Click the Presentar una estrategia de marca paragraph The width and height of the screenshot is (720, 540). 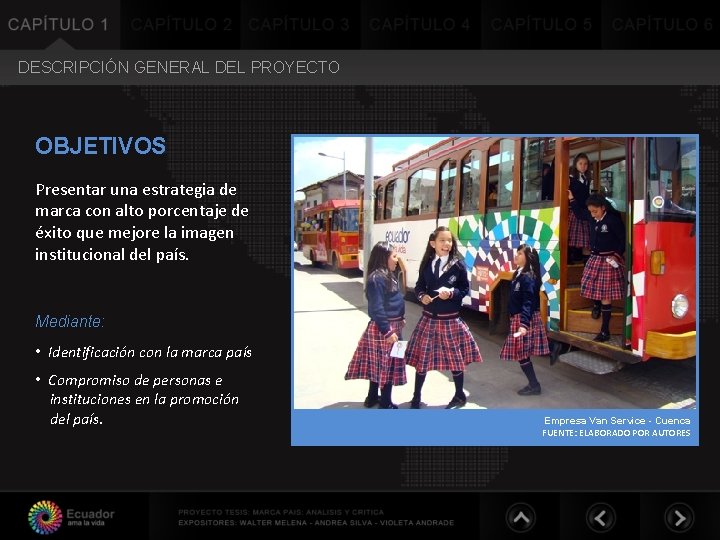[142, 222]
